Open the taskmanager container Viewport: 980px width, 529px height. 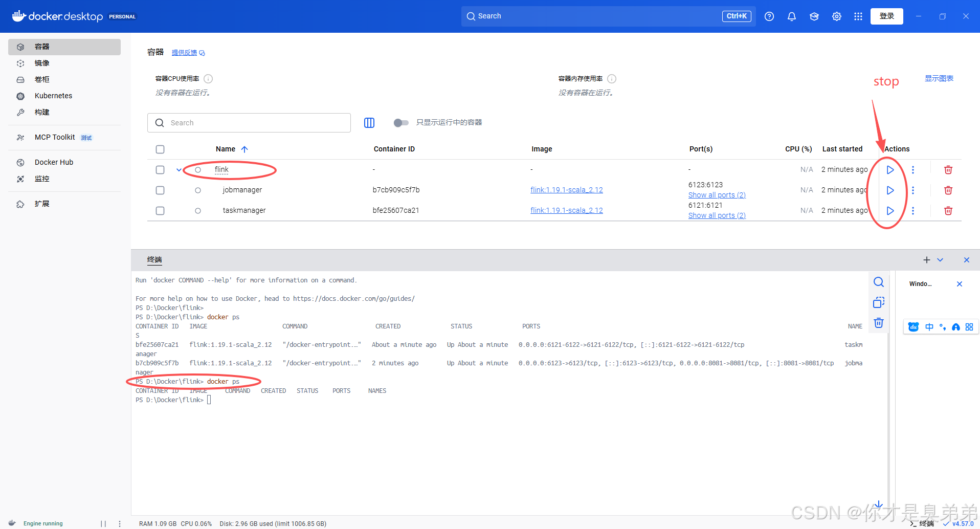click(244, 210)
